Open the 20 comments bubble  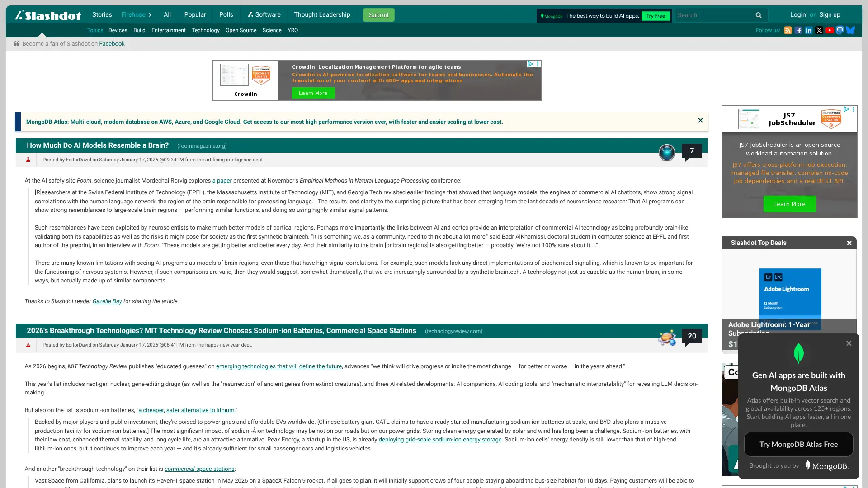(x=692, y=336)
